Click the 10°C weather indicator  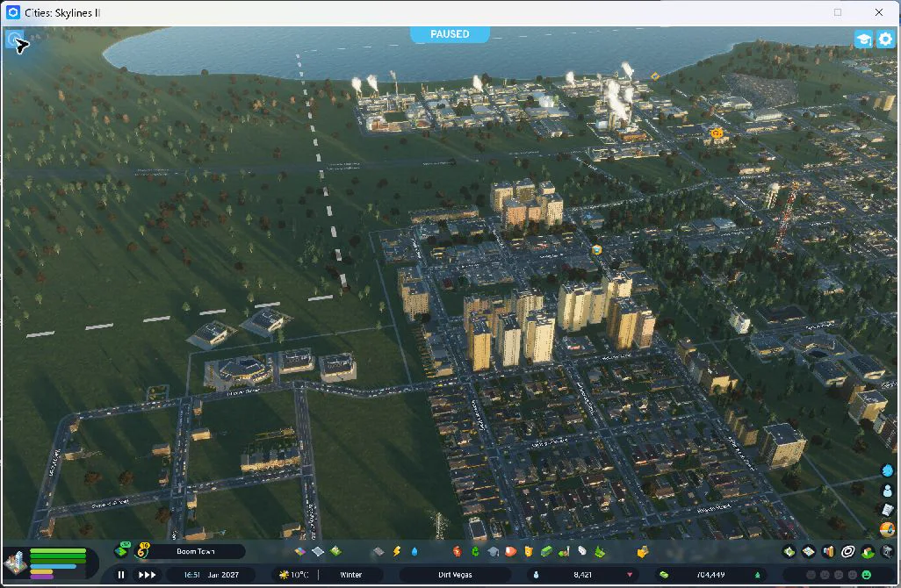pyautogui.click(x=294, y=574)
